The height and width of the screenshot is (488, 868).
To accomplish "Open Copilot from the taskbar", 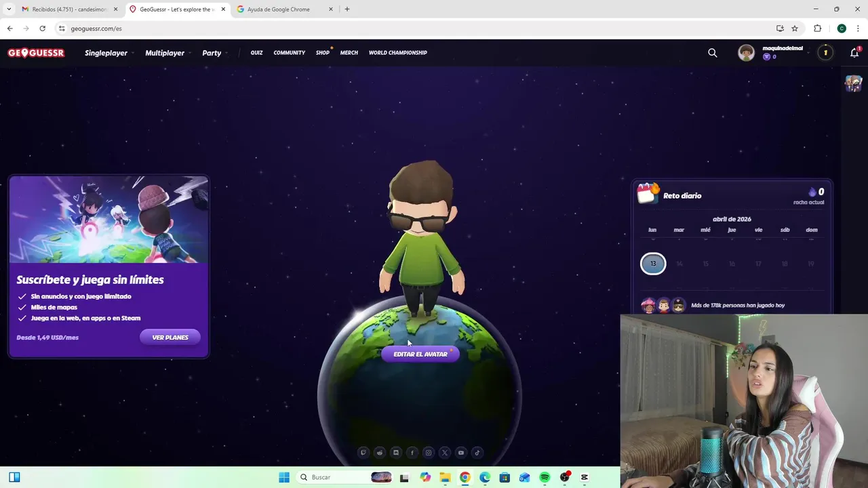I will [x=425, y=477].
